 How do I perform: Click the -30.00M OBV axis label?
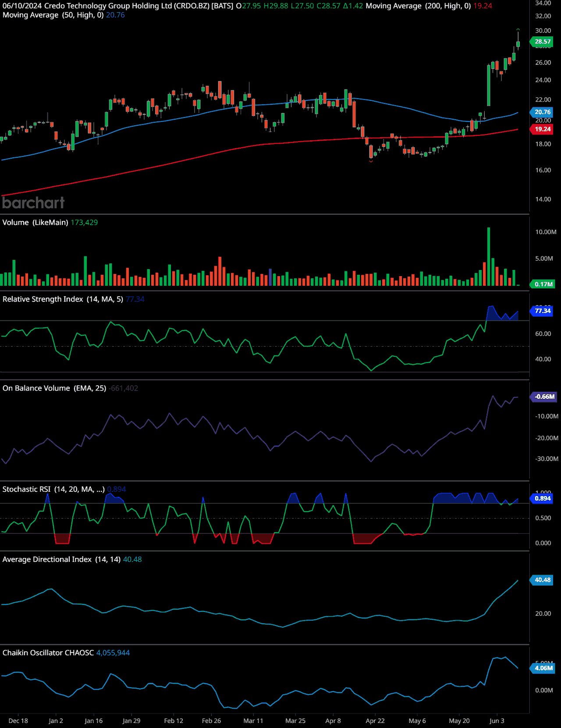pos(547,458)
